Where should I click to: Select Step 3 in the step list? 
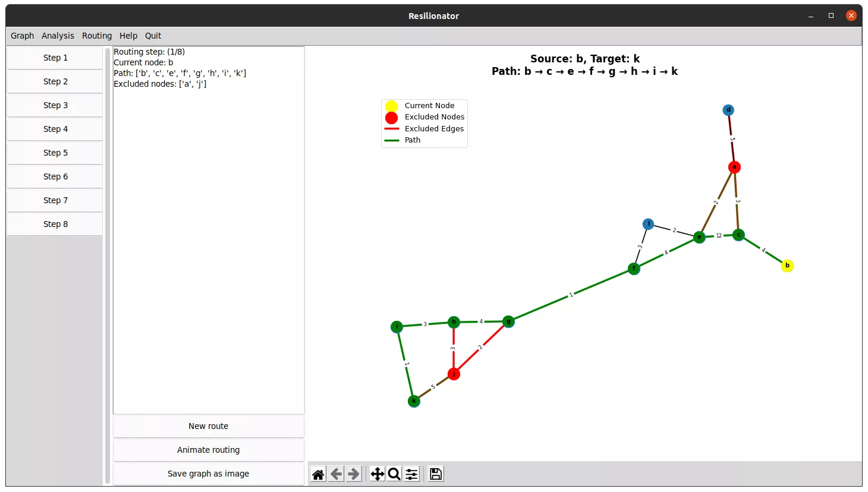tap(55, 105)
